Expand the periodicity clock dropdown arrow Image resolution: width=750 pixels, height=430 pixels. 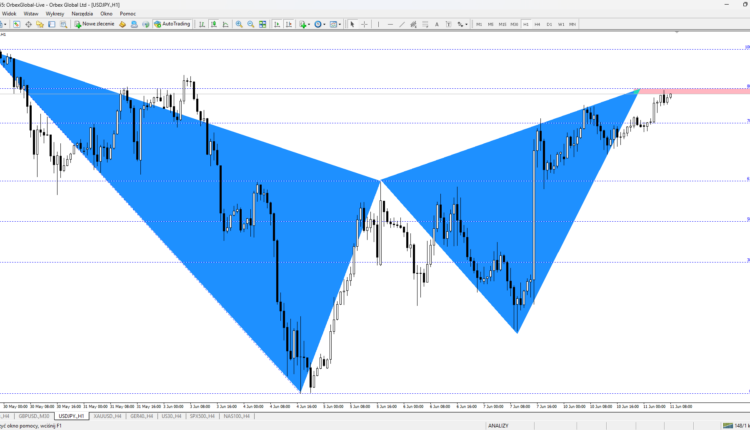pyautogui.click(x=324, y=24)
